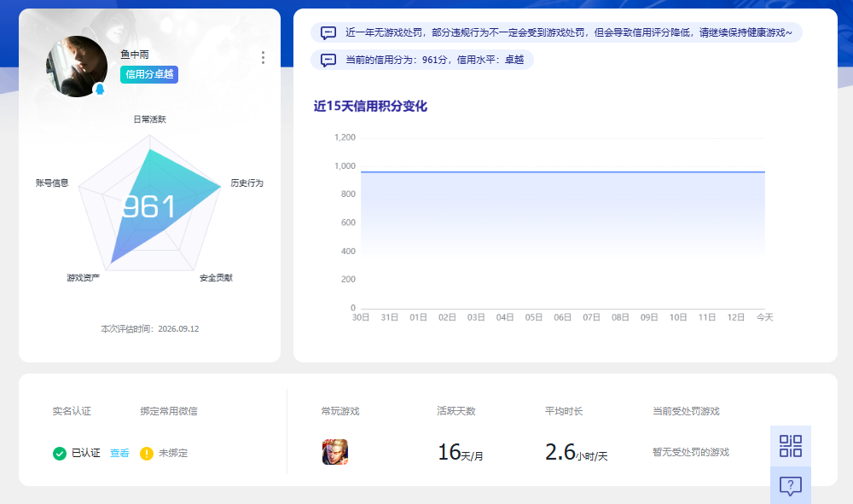Click the green verified checkmark icon

pyautogui.click(x=60, y=453)
